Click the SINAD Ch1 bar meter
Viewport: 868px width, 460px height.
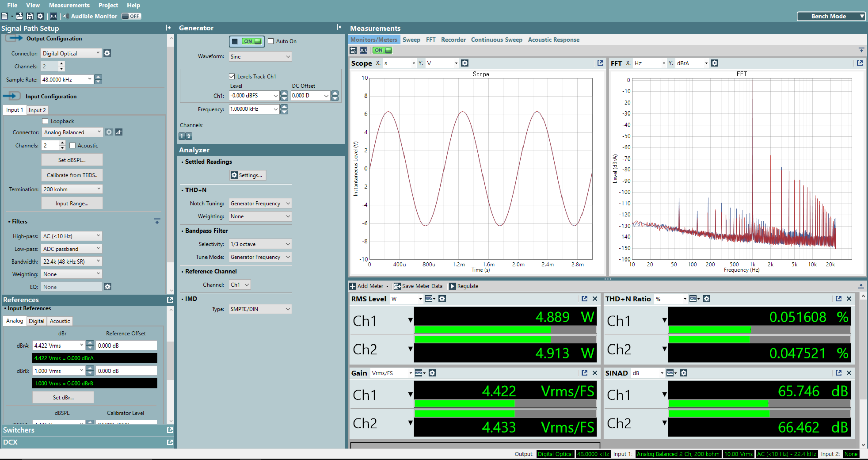point(759,404)
